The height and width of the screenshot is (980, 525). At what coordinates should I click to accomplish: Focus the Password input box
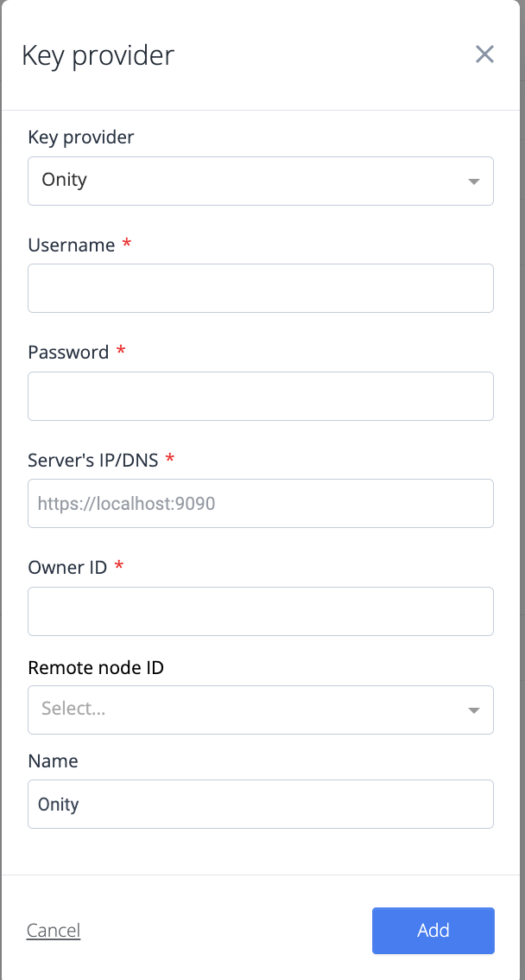tap(261, 396)
